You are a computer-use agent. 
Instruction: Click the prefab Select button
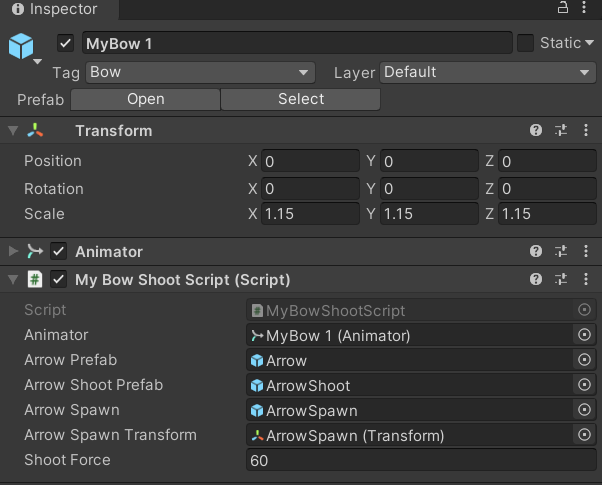(300, 99)
